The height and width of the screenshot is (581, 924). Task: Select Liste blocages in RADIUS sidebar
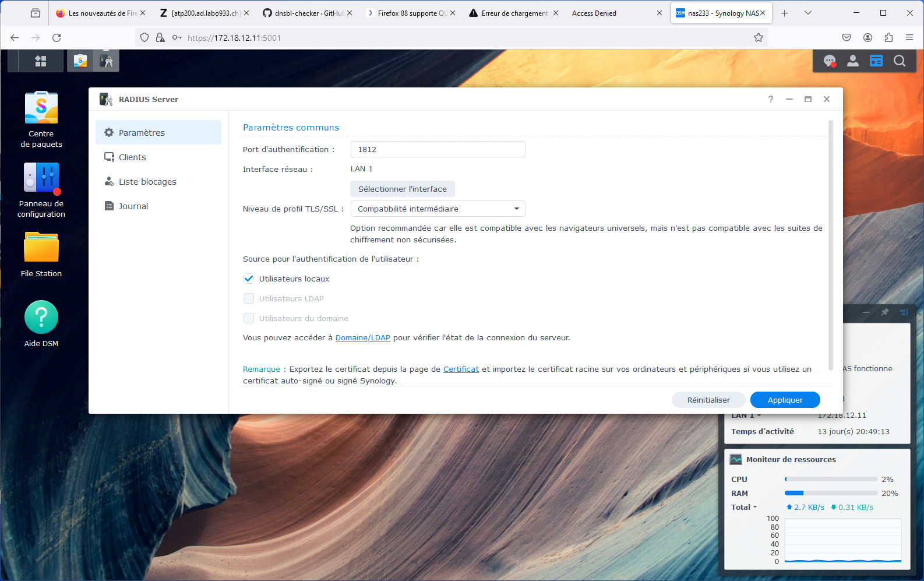(158, 181)
